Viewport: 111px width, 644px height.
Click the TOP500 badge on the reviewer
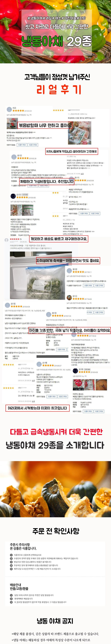pyautogui.click(x=87, y=369)
